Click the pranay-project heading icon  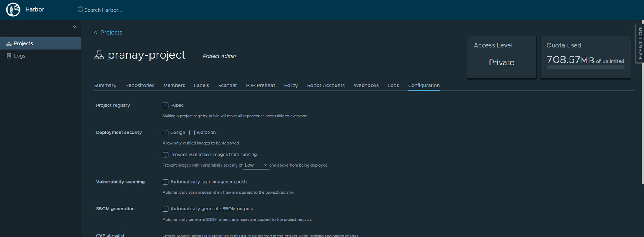click(x=99, y=55)
